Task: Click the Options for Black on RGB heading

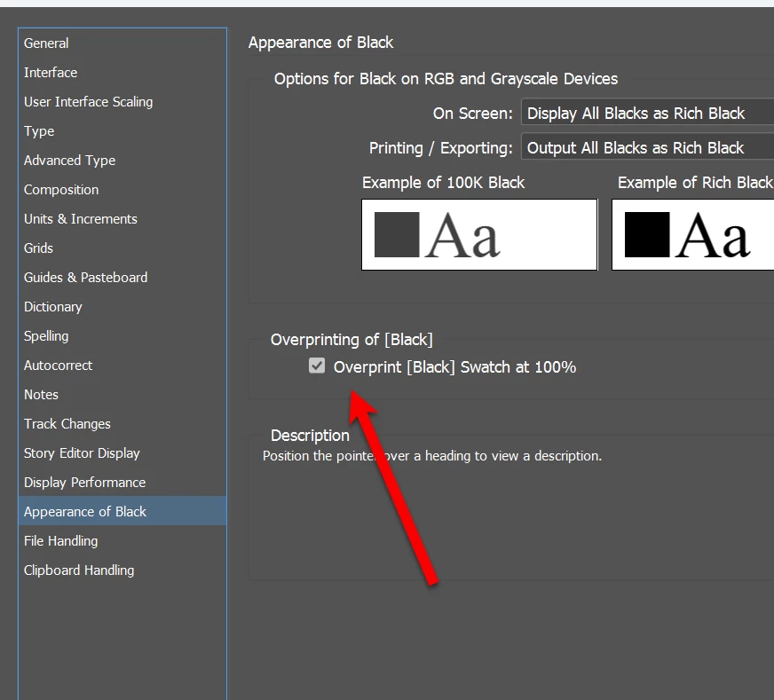Action: coord(446,79)
